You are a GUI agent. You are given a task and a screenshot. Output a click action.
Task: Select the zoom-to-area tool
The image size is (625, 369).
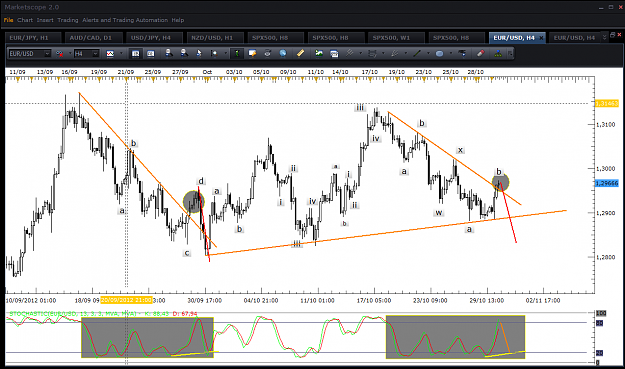coord(214,53)
